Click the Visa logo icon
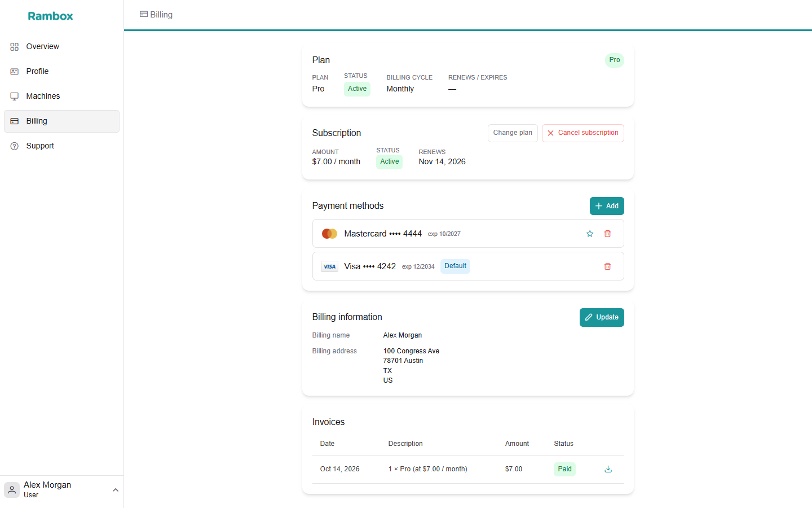812x508 pixels. pyautogui.click(x=329, y=266)
